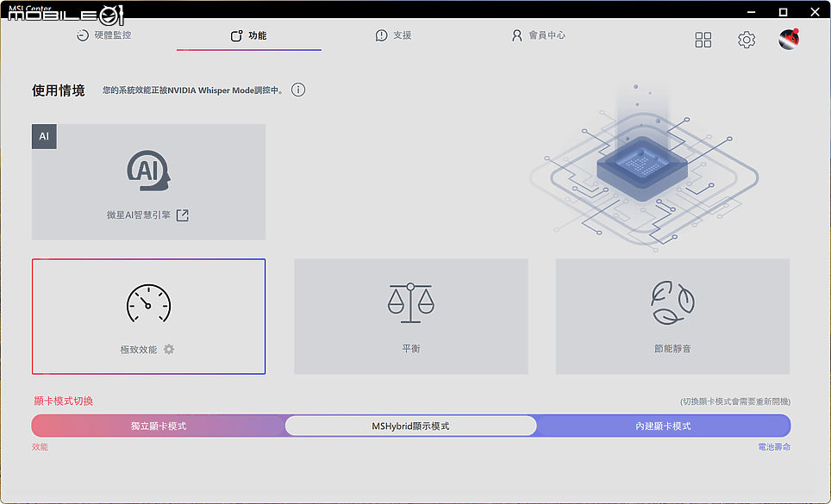Viewport: 831px width, 504px height.
Task: Click the 電池壽命 battery life label
Action: [774, 447]
